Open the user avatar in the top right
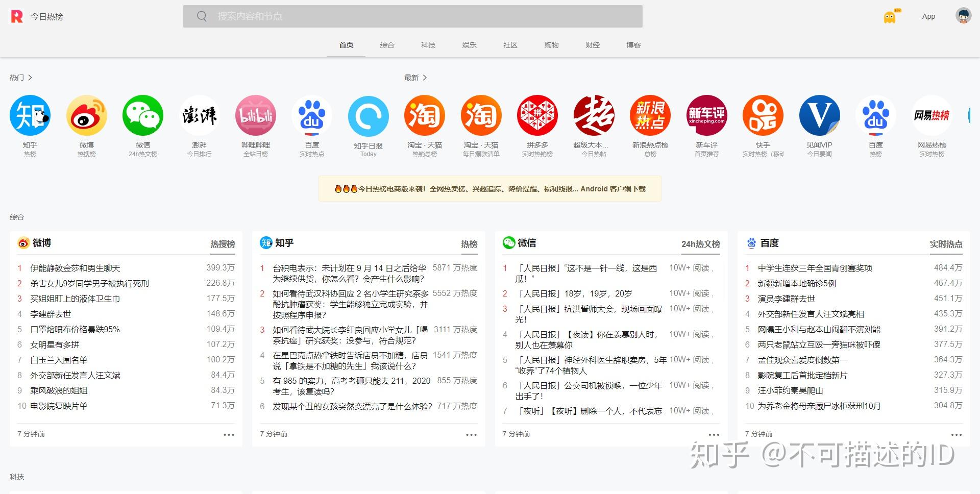Image resolution: width=980 pixels, height=494 pixels. pyautogui.click(x=963, y=16)
